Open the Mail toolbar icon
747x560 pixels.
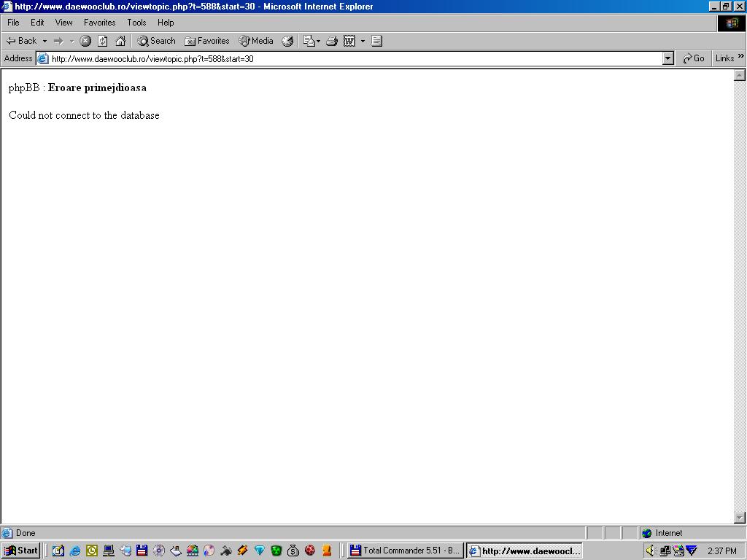pyautogui.click(x=309, y=41)
